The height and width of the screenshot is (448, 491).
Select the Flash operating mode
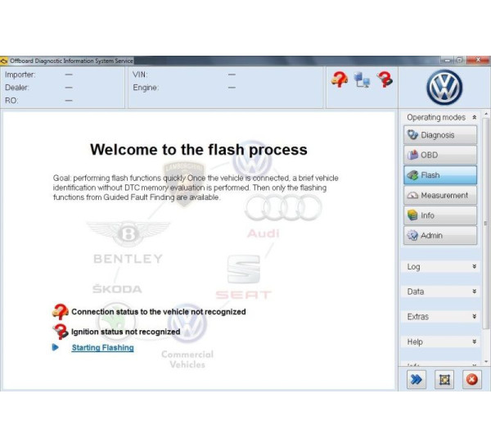pyautogui.click(x=439, y=175)
